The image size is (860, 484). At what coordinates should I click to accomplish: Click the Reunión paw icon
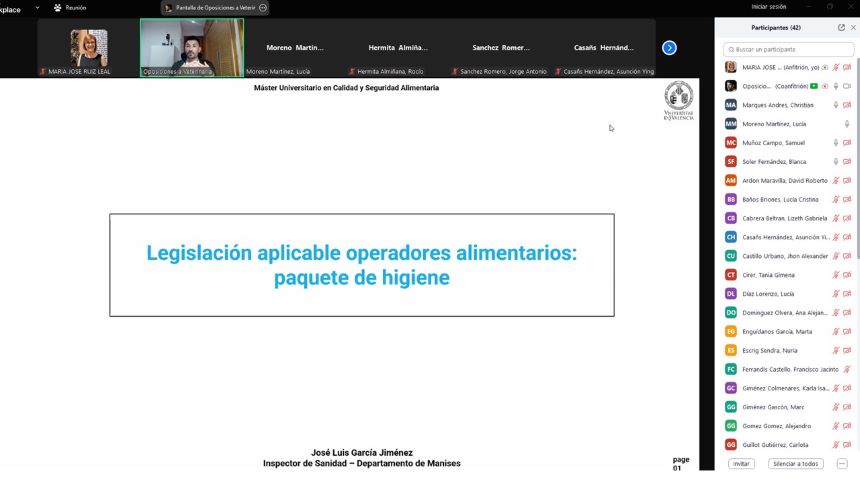(58, 7)
